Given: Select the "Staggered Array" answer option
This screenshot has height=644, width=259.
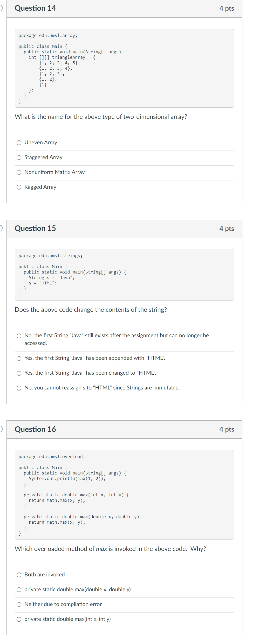Looking at the screenshot, I should point(19,157).
